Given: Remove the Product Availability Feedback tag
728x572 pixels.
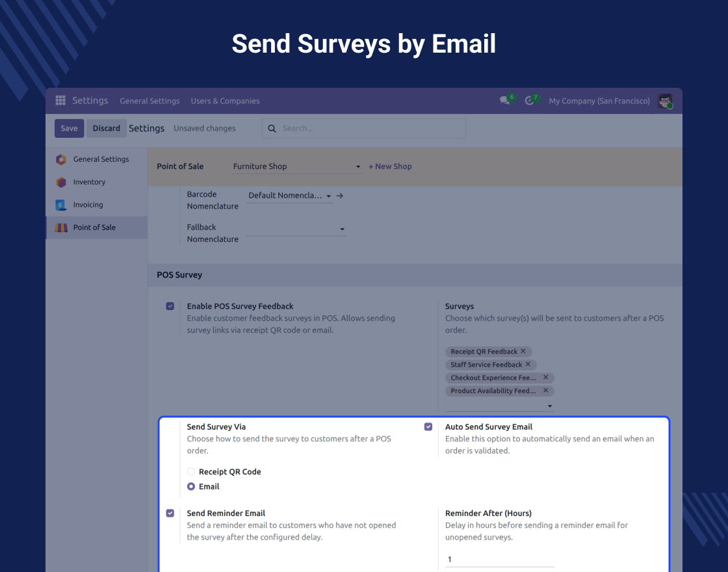Looking at the screenshot, I should (546, 390).
